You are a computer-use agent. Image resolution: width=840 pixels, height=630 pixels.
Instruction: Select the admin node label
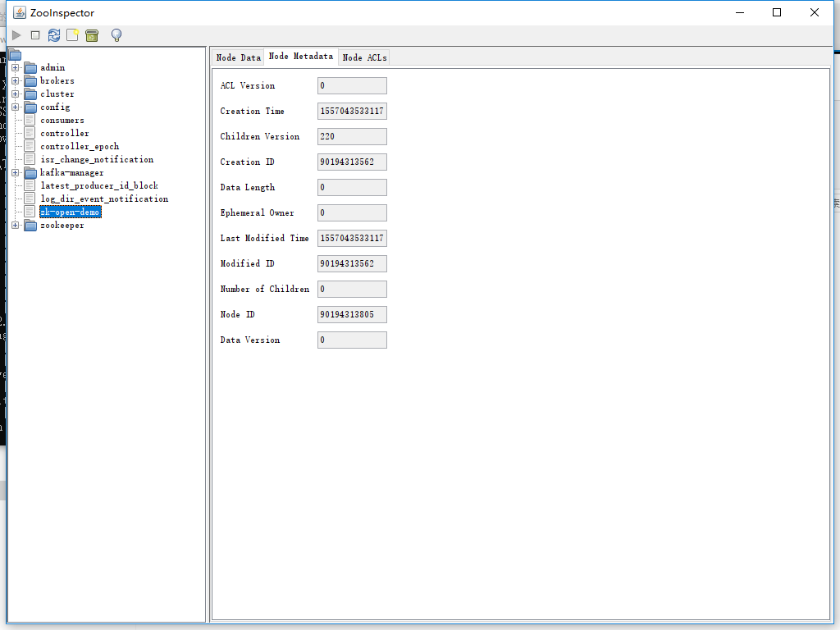point(52,67)
